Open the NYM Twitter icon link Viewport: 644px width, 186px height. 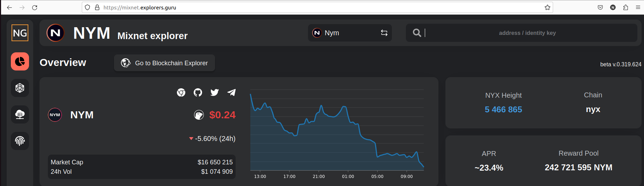tap(215, 92)
